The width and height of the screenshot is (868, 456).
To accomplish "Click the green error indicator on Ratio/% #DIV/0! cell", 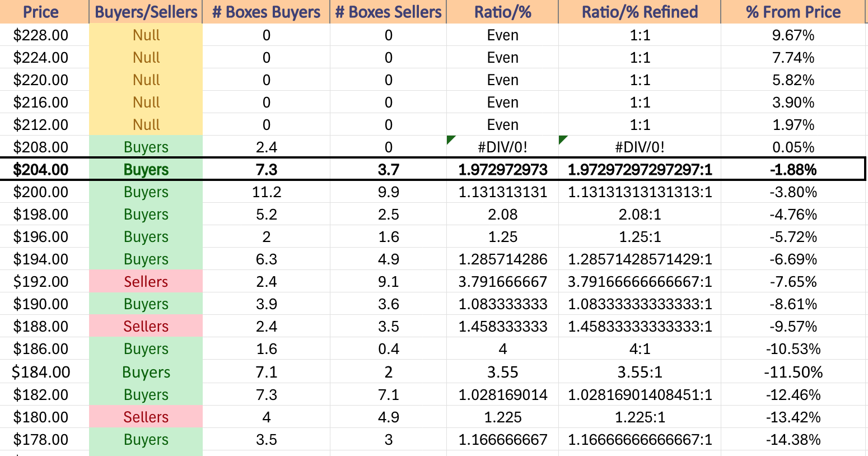I will pyautogui.click(x=451, y=139).
